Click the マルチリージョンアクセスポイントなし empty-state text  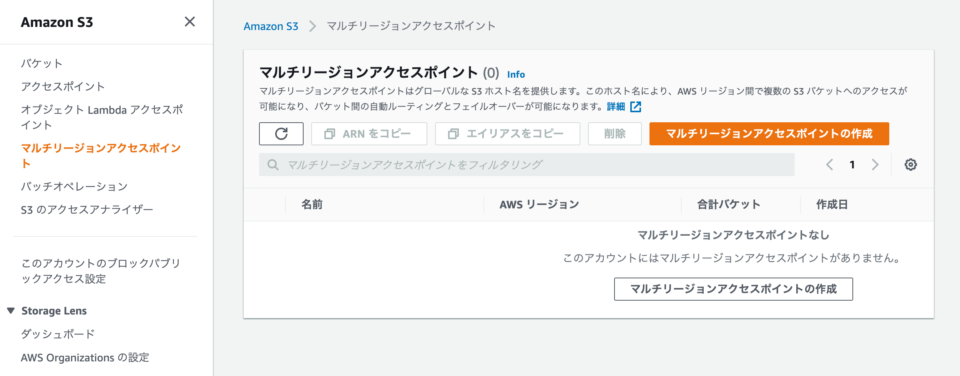733,235
